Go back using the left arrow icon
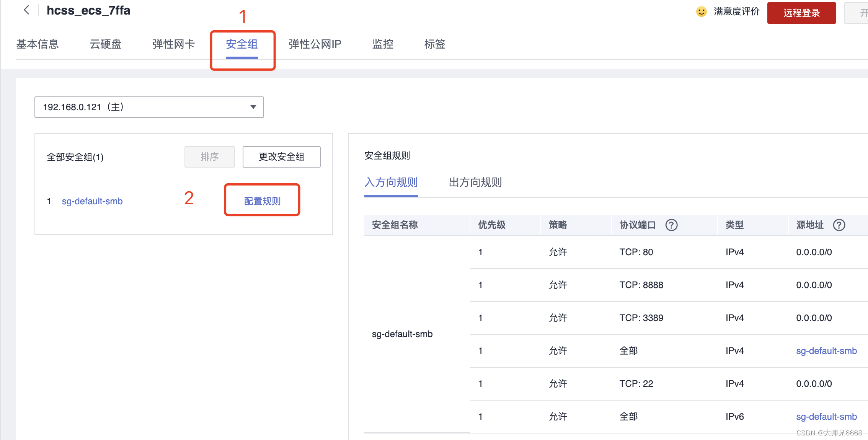This screenshot has height=440, width=868. (x=26, y=10)
